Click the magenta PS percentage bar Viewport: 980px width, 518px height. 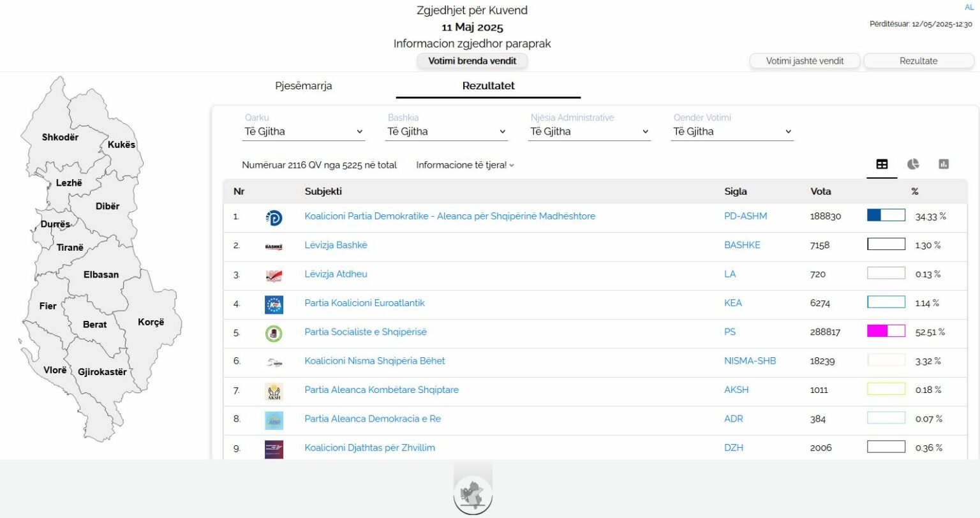point(886,331)
